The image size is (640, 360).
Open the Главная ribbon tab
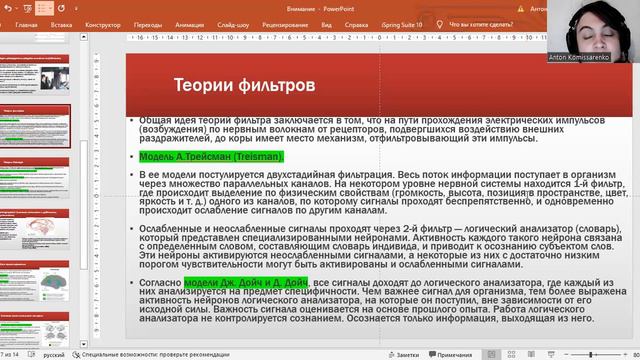coord(26,25)
